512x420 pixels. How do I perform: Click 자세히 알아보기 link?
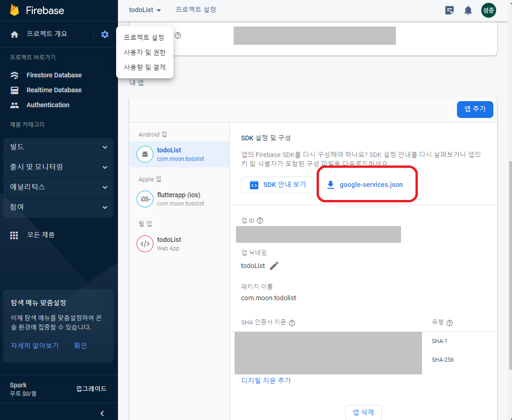tap(35, 345)
